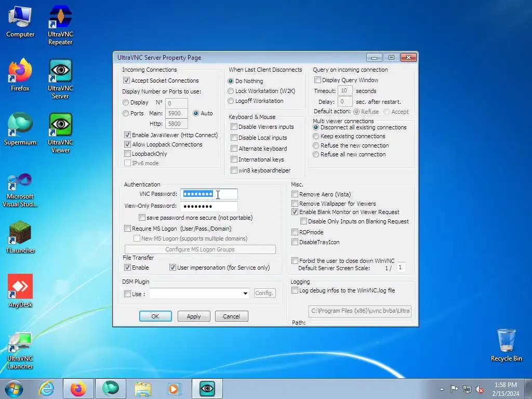Select Disconnect all existing connections
The width and height of the screenshot is (532, 399).
point(316,128)
